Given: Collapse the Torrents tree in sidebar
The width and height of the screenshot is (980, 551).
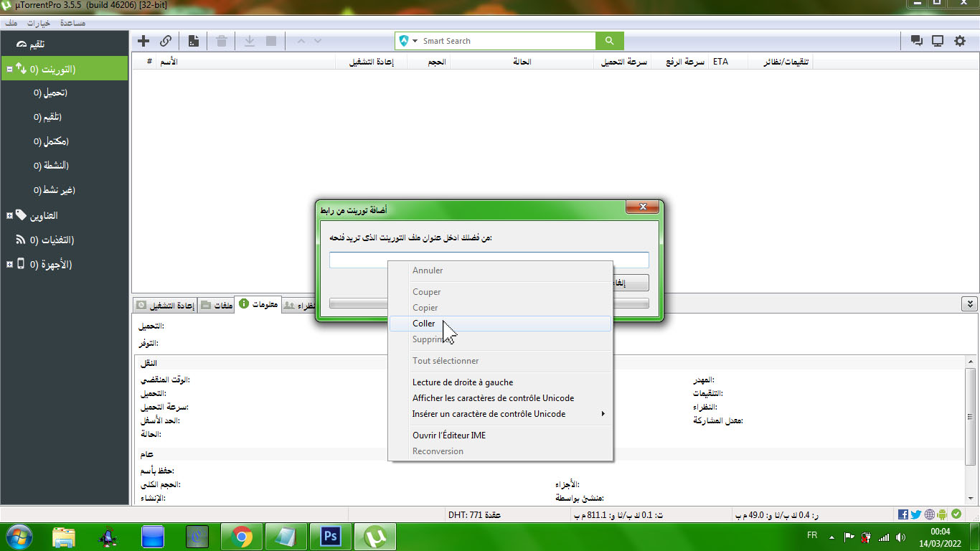Looking at the screenshot, I should (x=9, y=70).
